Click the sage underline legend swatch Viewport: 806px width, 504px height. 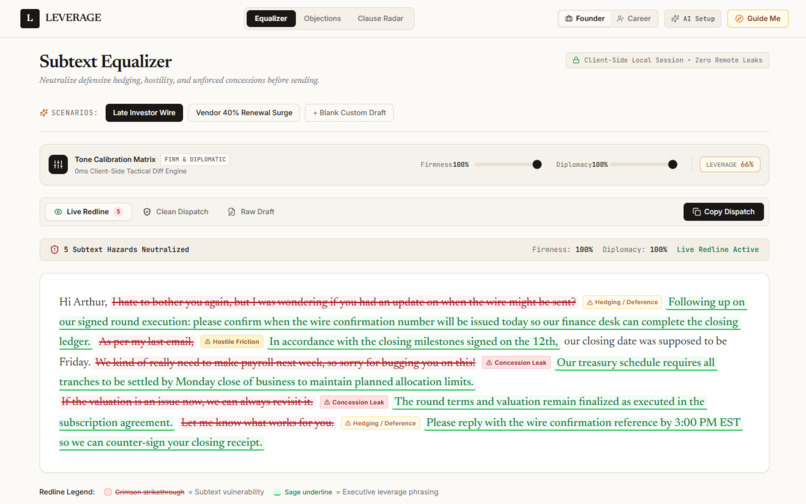pos(277,492)
